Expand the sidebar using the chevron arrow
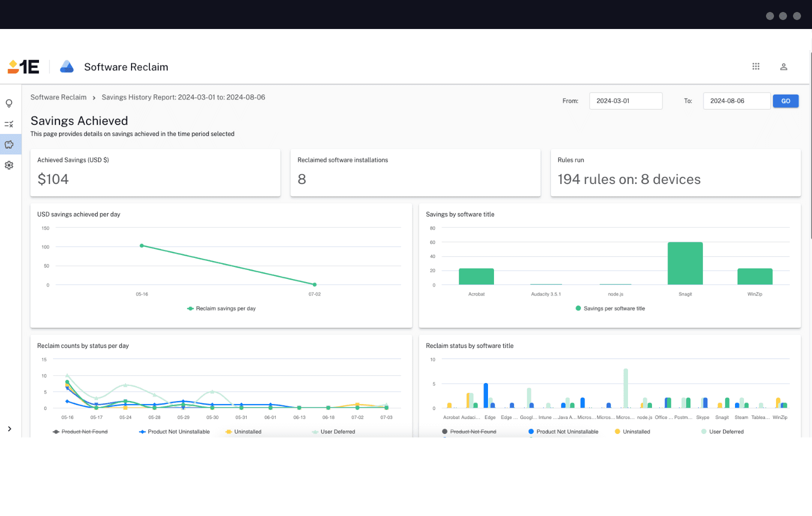Viewport: 812px width, 516px height. [9, 428]
